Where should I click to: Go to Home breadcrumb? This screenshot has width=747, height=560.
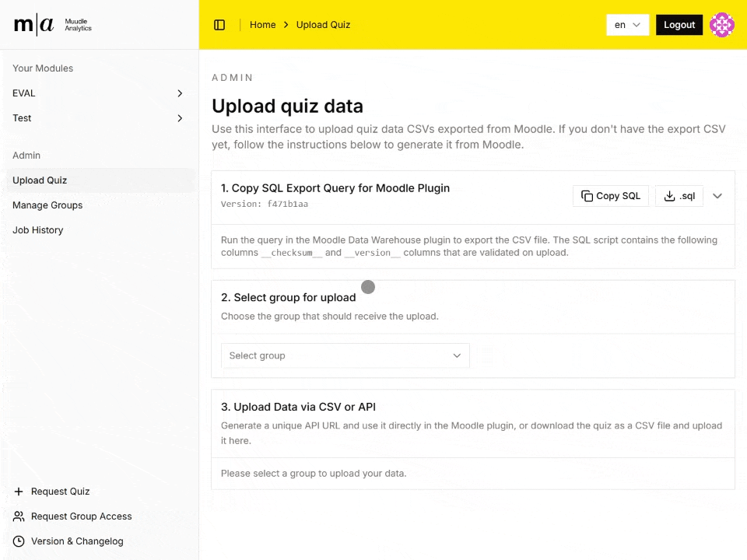point(262,25)
